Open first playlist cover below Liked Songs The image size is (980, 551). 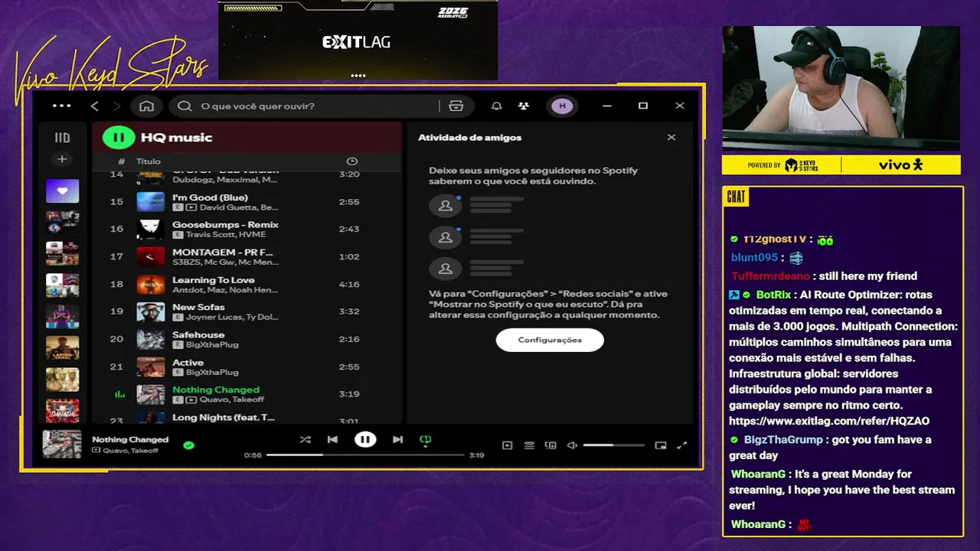click(x=62, y=222)
